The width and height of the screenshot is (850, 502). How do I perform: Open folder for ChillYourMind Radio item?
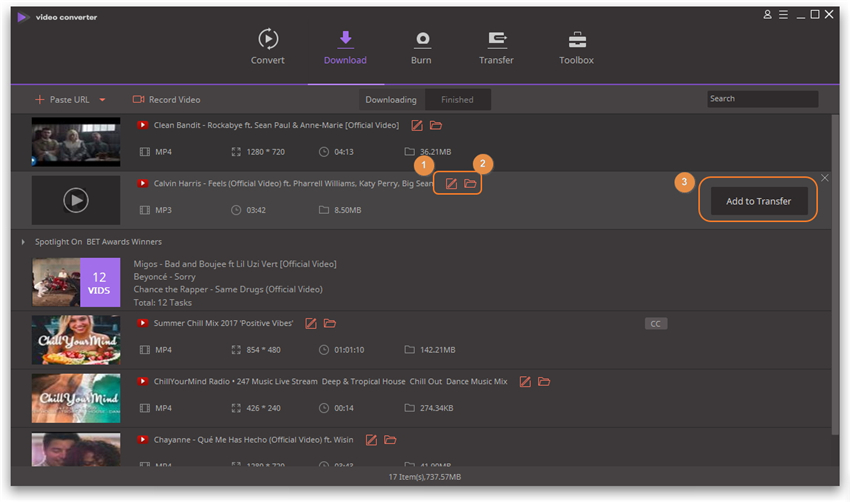544,382
